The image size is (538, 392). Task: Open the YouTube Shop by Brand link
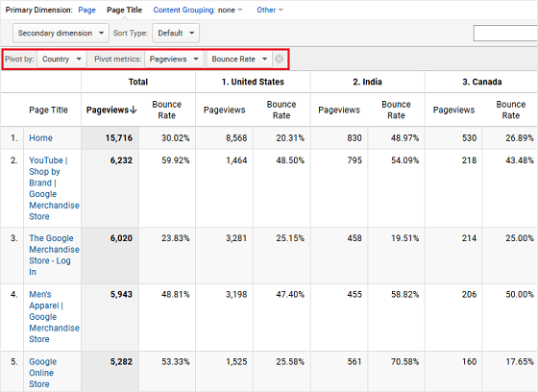54,188
